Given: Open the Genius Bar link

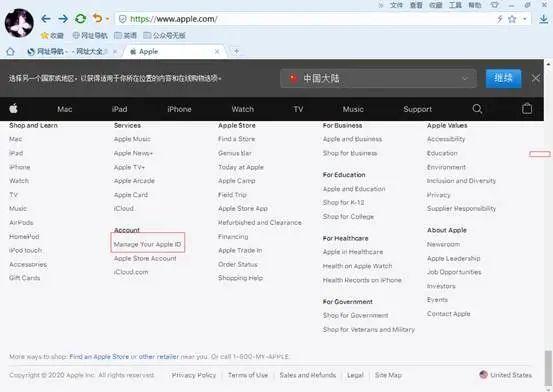Looking at the screenshot, I should point(235,153).
